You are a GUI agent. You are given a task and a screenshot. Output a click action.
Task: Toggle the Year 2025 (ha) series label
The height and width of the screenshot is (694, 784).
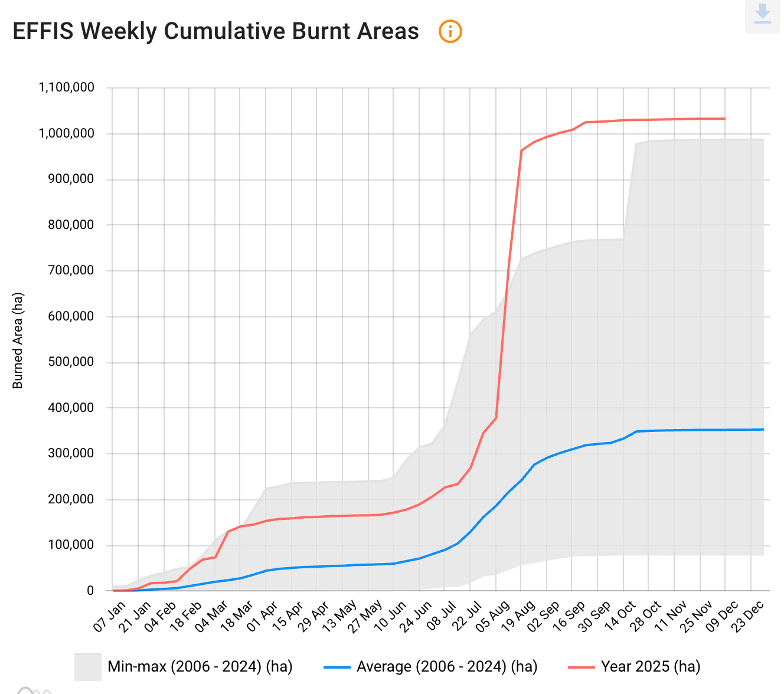(651, 667)
